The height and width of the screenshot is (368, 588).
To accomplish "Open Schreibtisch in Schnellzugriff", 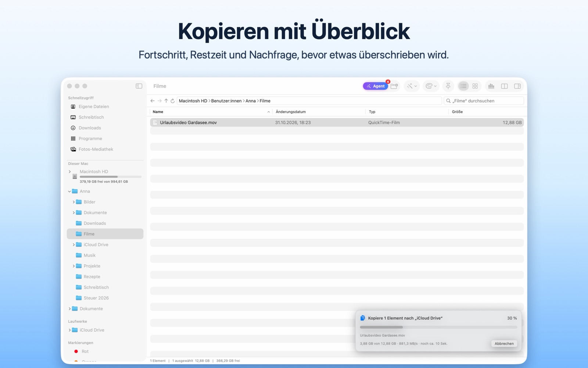I will click(x=91, y=117).
